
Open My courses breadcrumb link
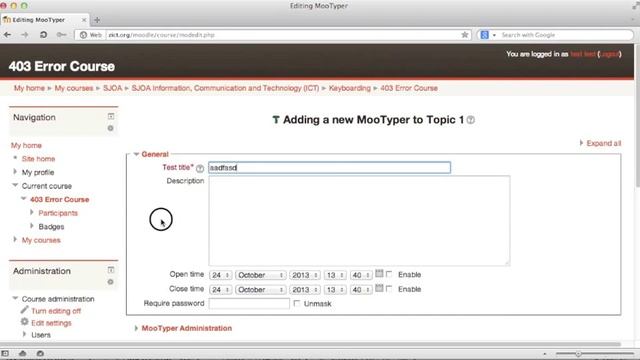(74, 88)
